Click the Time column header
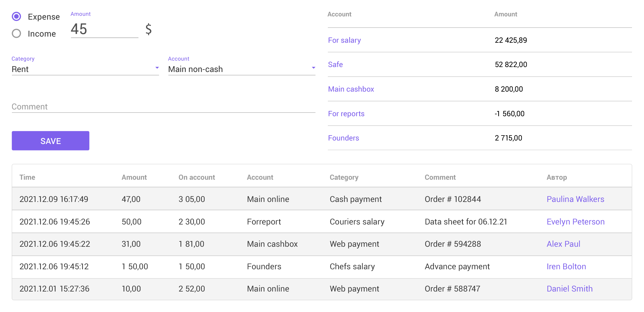Image resolution: width=644 pixels, height=312 pixels. [x=27, y=177]
